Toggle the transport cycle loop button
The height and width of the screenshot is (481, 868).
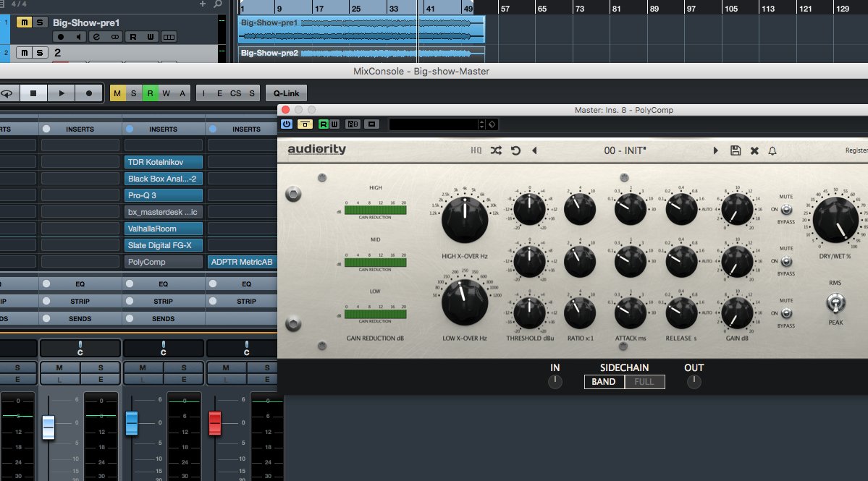pos(7,93)
